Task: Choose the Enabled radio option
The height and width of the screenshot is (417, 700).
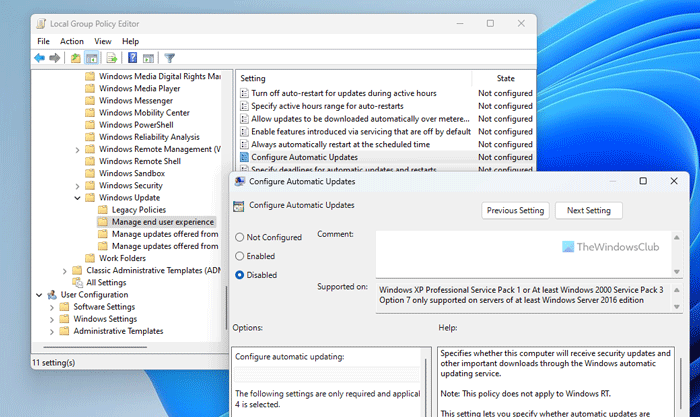Action: (239, 255)
